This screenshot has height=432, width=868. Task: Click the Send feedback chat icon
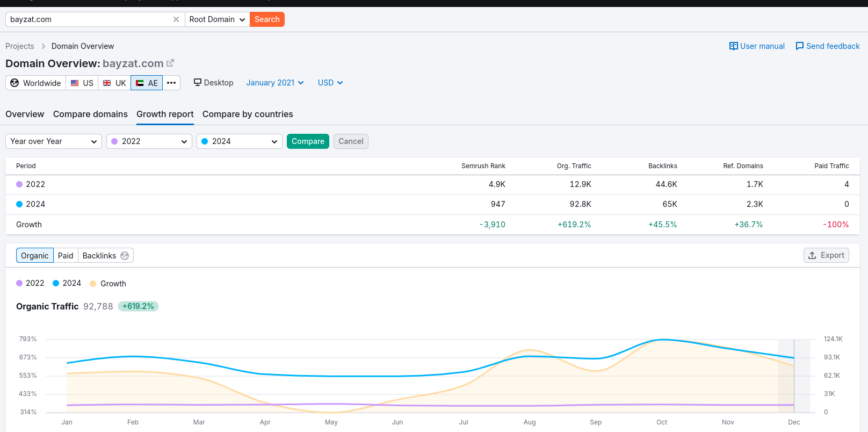click(x=800, y=46)
